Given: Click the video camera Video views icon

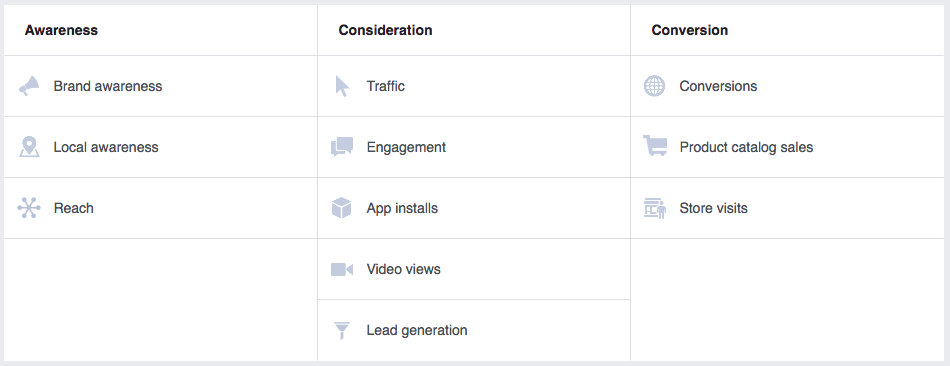Looking at the screenshot, I should (342, 269).
